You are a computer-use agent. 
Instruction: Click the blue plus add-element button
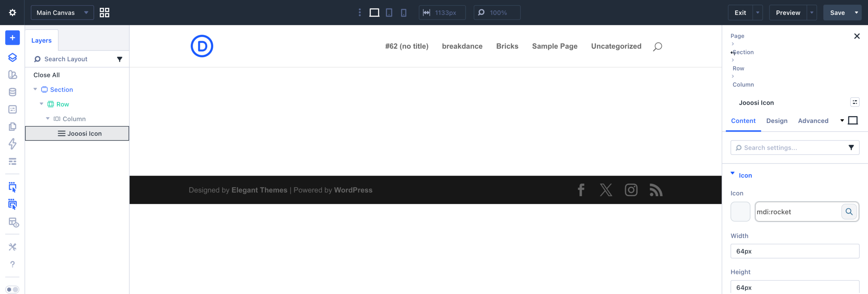click(13, 38)
